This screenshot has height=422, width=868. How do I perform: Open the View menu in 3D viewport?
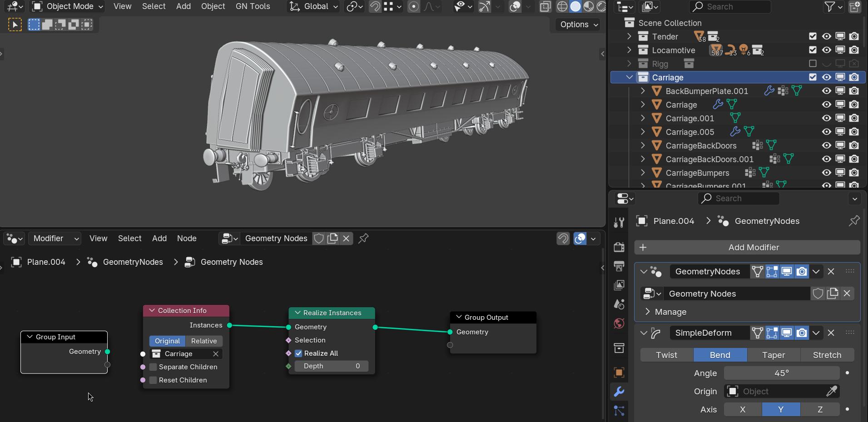pyautogui.click(x=122, y=6)
